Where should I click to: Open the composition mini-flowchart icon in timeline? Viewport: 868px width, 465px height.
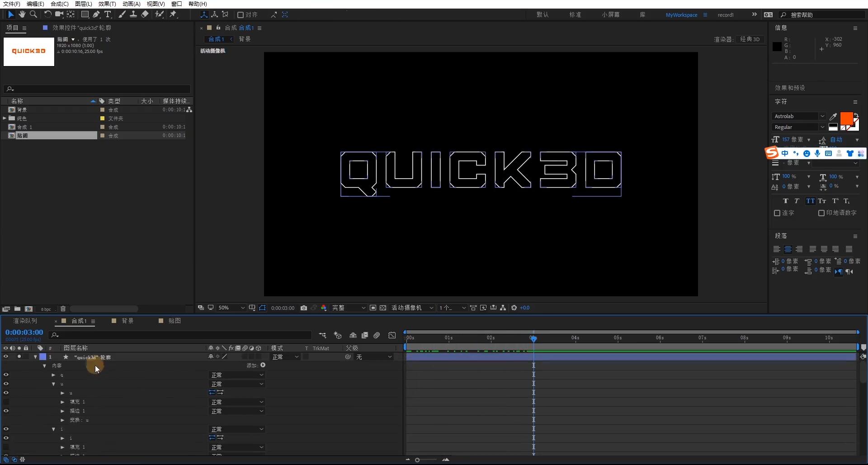[x=322, y=335]
